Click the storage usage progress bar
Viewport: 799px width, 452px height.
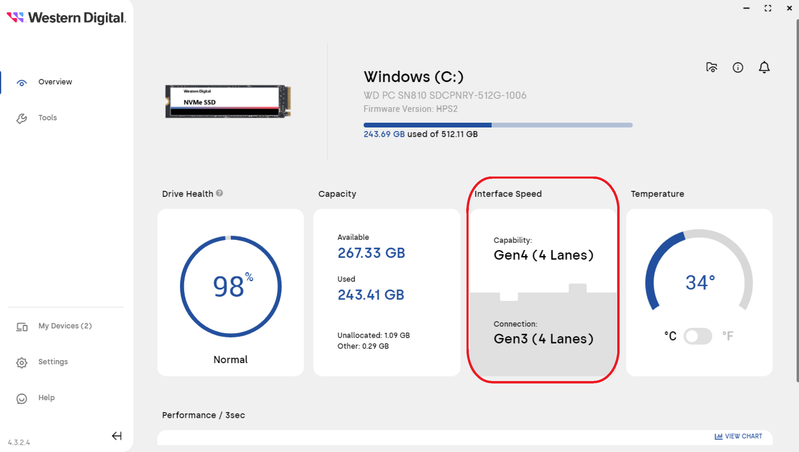click(497, 125)
